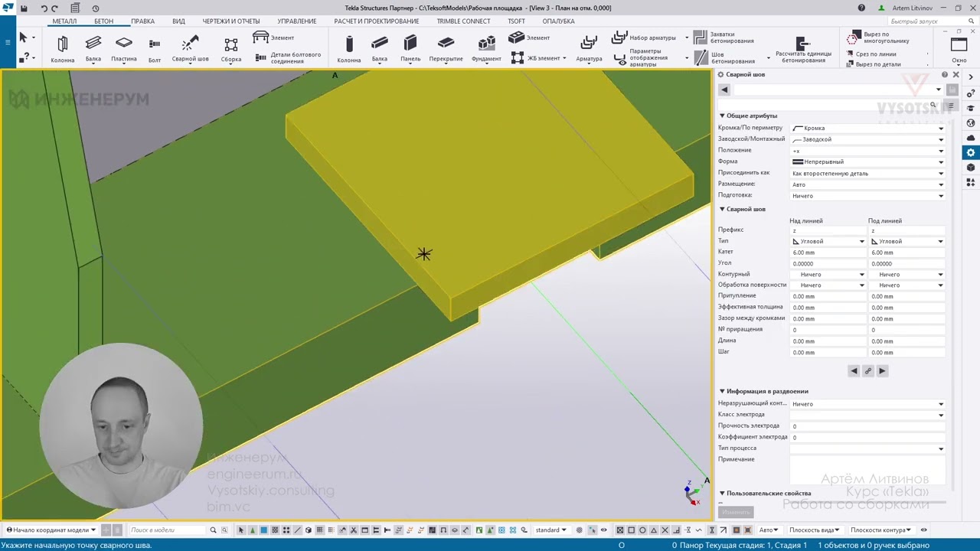Click the Изменить button
The image size is (980, 551).
(736, 512)
